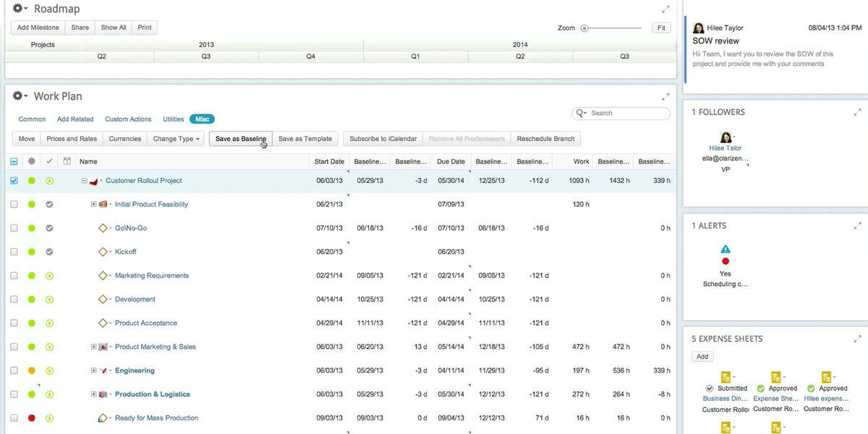Viewport: 868px width, 434px height.
Task: Click the scheduling alert warning triangle icon
Action: pyautogui.click(x=726, y=249)
